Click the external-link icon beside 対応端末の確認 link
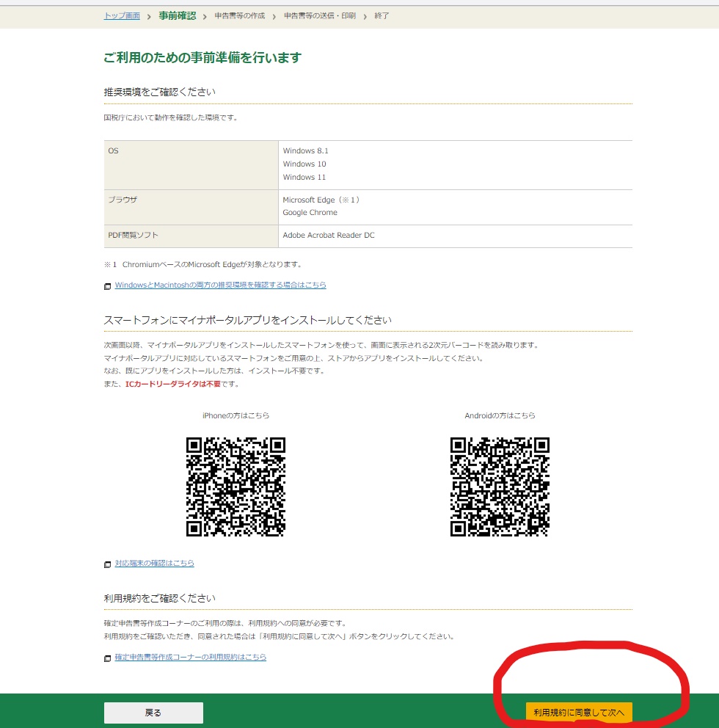 107,564
